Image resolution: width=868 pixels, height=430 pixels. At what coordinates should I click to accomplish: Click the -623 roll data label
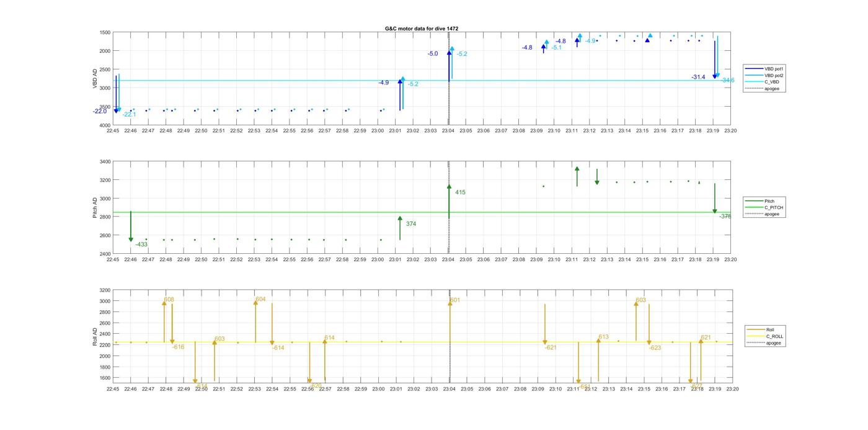click(x=655, y=348)
